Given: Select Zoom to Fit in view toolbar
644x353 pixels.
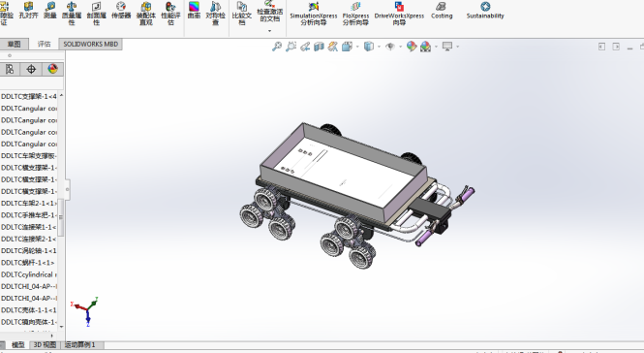Looking at the screenshot, I should 277,47.
